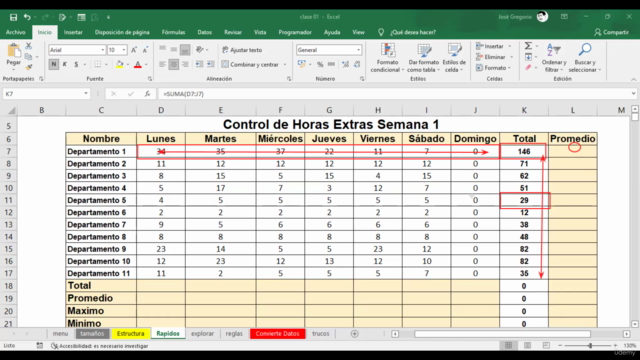Switch to the Fórmulas ribbon tab
Viewport: 640px width, 360px height.
click(x=173, y=32)
